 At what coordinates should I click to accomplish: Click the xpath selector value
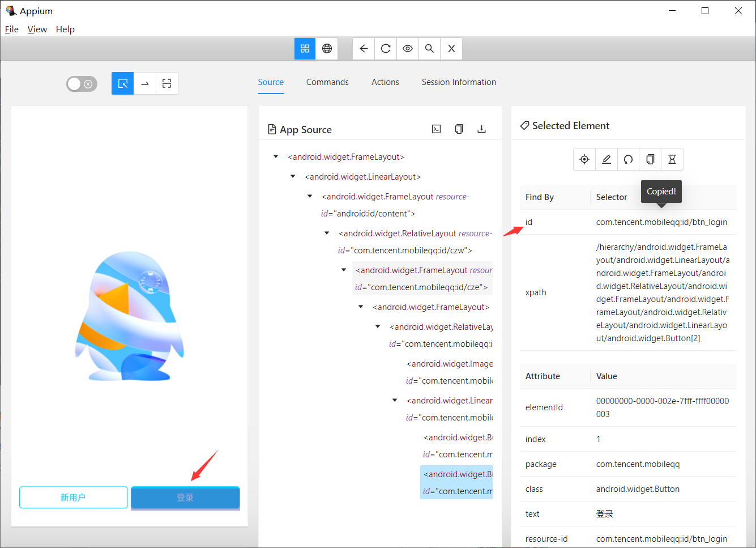pyautogui.click(x=663, y=292)
